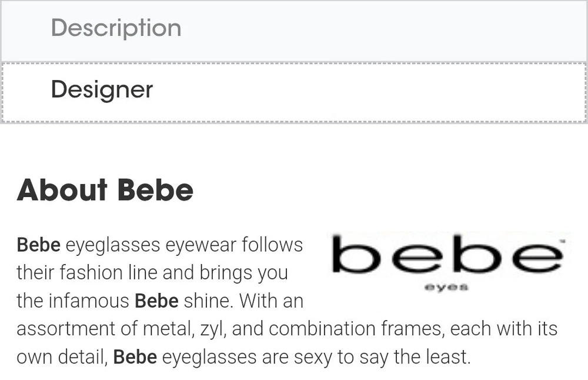Click the bold Bebe before 'eyeglasses are sexy'

[x=135, y=357]
